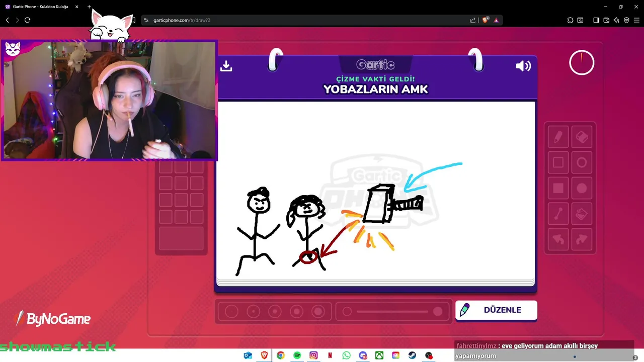
Task: Open a new browser tab
Action: (x=89, y=7)
